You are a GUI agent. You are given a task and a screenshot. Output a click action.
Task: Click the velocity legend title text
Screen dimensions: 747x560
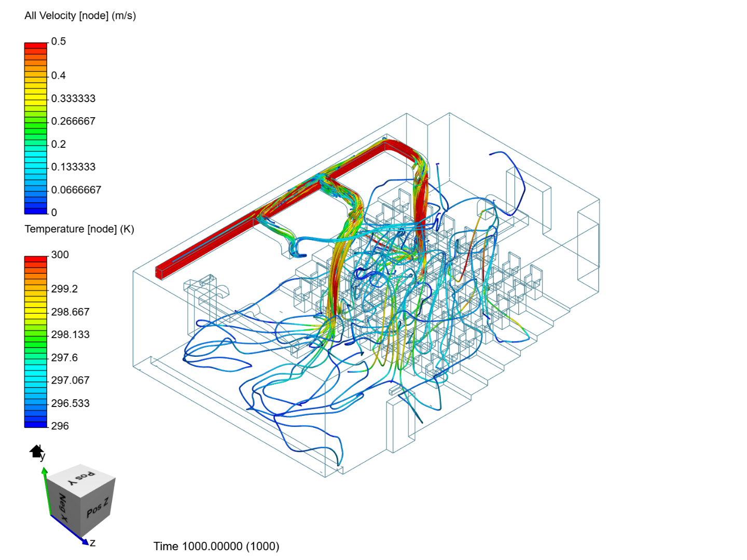pyautogui.click(x=80, y=16)
